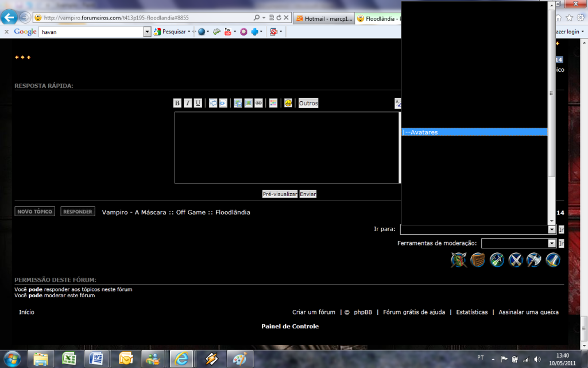Open Paint from the Windows taskbar

239,359
